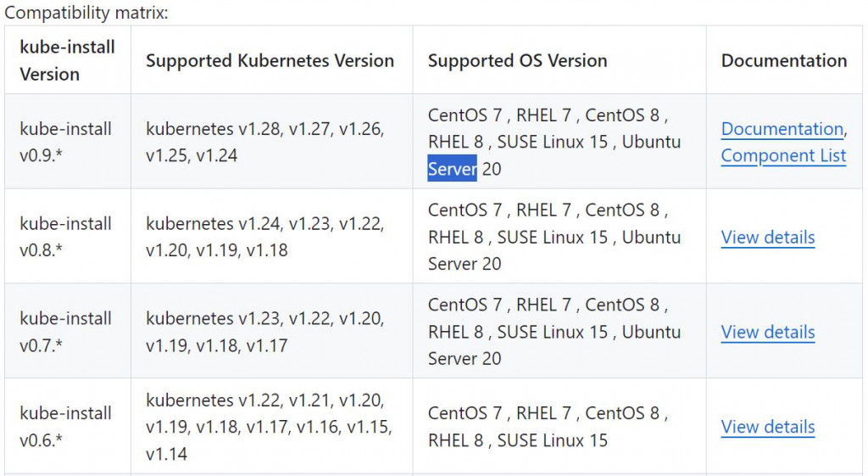
Task: Click Kubernetes versions listed for v0.7.* row
Action: pos(264,332)
